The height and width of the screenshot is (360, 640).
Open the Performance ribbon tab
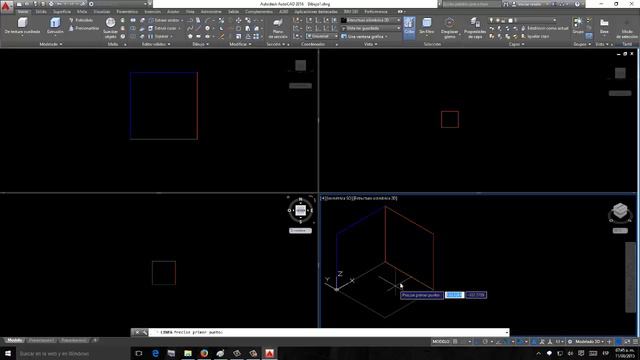click(376, 11)
